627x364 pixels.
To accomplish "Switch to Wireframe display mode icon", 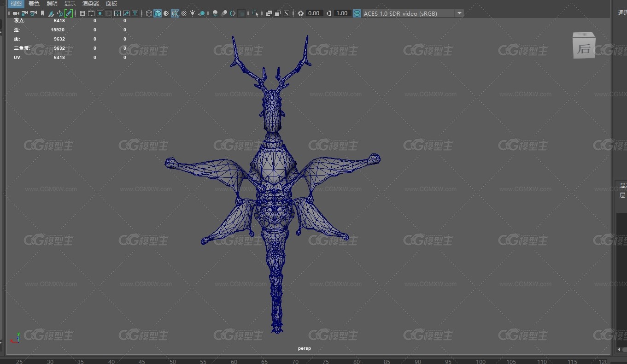I will coord(149,13).
